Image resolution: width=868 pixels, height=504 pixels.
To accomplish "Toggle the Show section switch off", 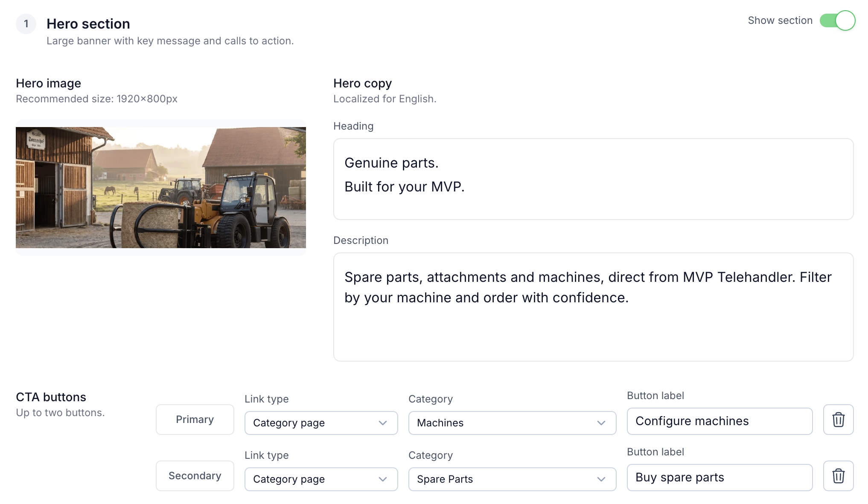I will [x=837, y=20].
